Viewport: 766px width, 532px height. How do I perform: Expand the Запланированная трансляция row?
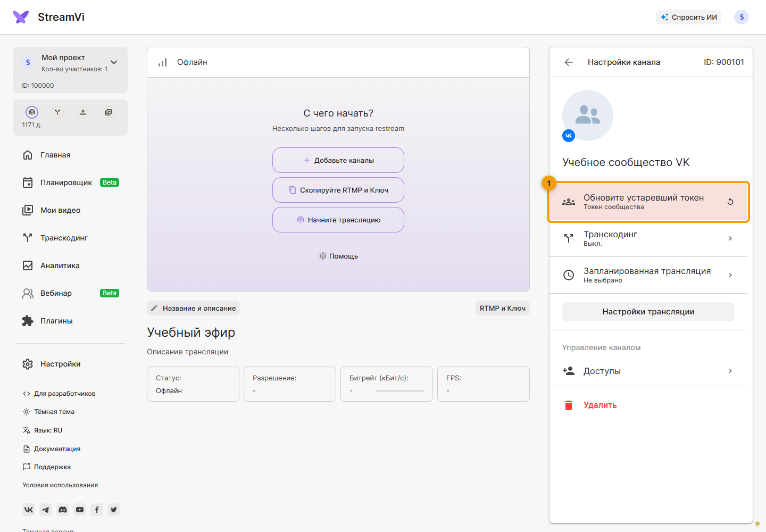[x=648, y=275]
